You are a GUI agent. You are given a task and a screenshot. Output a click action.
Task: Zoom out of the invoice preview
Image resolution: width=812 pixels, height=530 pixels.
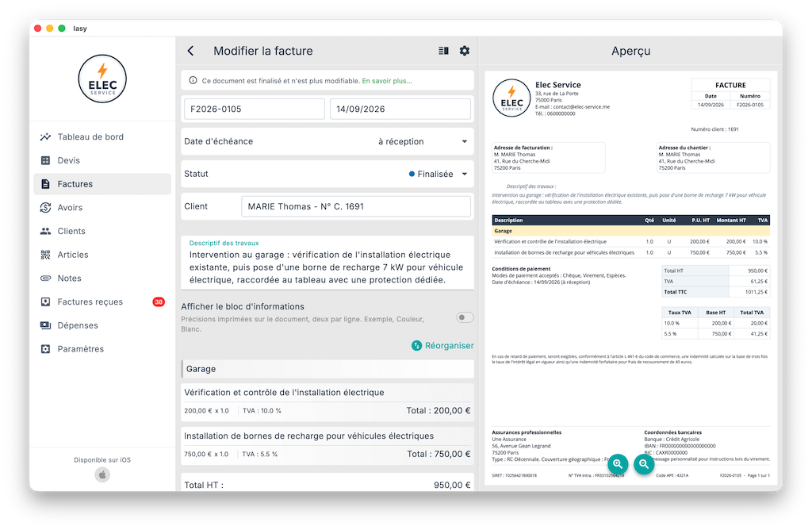coord(644,464)
